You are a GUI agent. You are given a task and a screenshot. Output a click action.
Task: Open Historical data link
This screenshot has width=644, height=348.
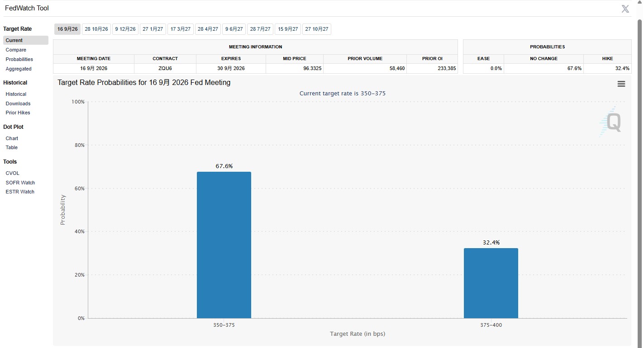coord(16,94)
